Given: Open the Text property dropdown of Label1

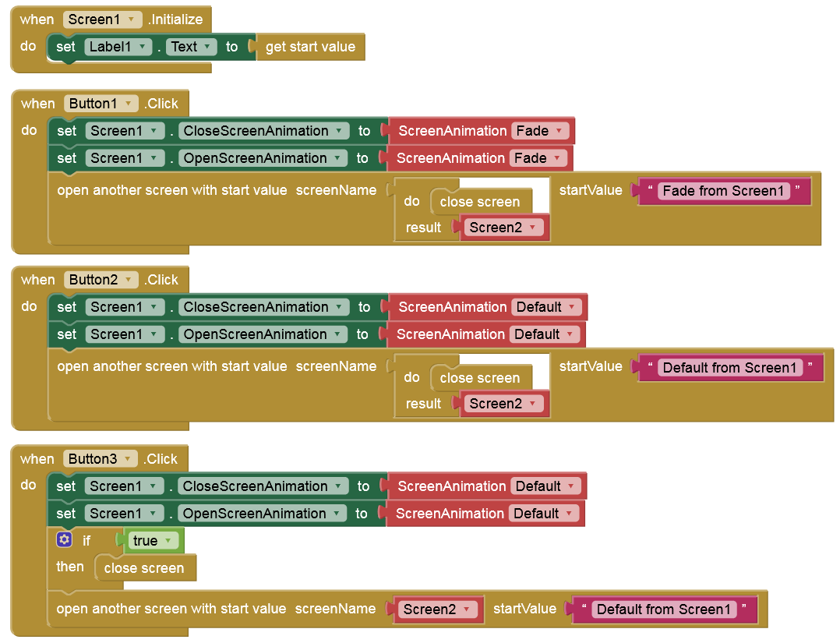Looking at the screenshot, I should [191, 47].
